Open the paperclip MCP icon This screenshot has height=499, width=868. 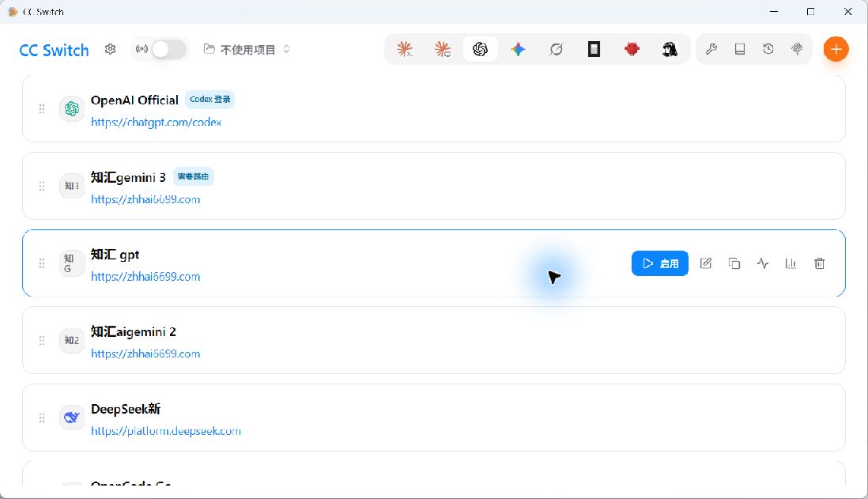tap(797, 49)
